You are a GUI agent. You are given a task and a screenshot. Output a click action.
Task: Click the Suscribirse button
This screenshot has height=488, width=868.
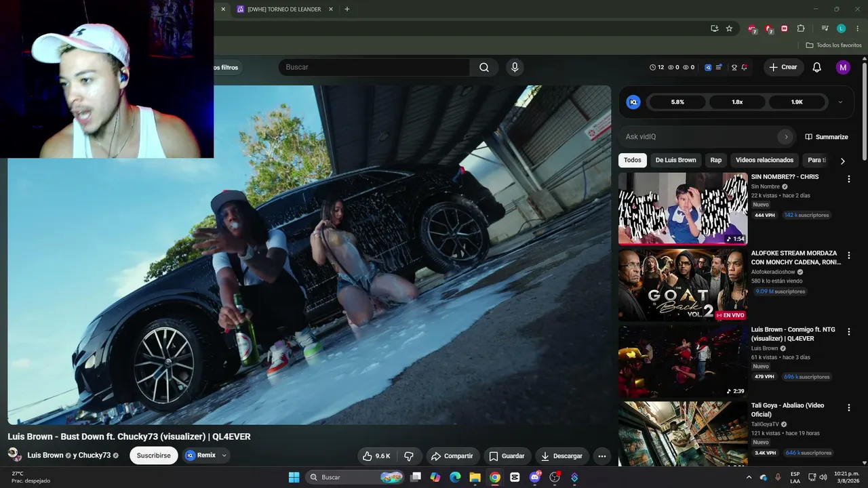pyautogui.click(x=154, y=455)
